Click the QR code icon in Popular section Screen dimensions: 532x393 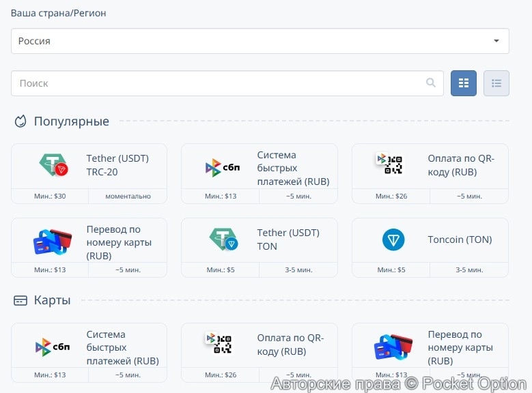coord(389,164)
